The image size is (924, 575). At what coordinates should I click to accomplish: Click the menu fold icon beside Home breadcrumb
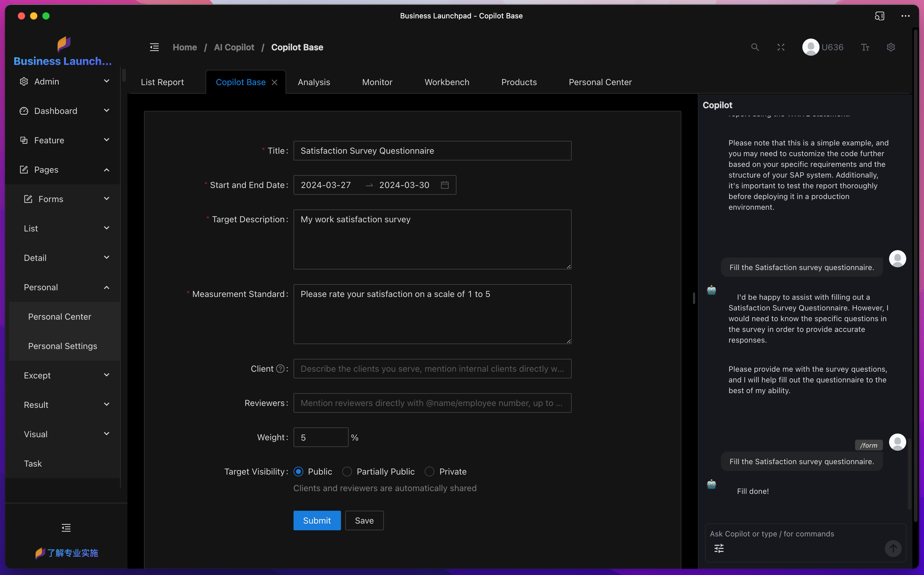pos(154,47)
